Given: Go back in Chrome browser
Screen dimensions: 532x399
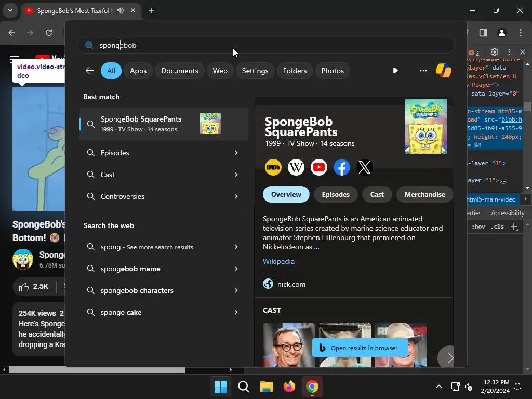Looking at the screenshot, I should 11,33.
